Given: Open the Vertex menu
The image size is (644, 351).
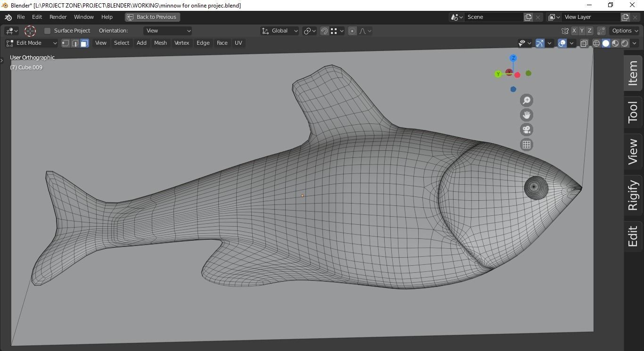Looking at the screenshot, I should coord(182,43).
